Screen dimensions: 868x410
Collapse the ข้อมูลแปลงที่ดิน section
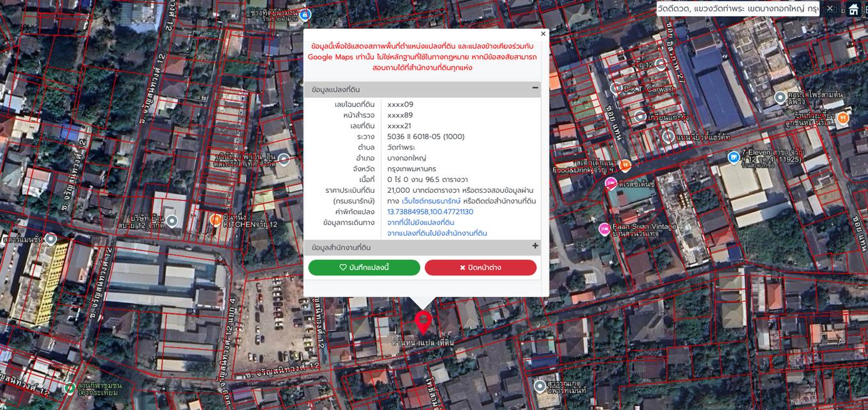[535, 88]
